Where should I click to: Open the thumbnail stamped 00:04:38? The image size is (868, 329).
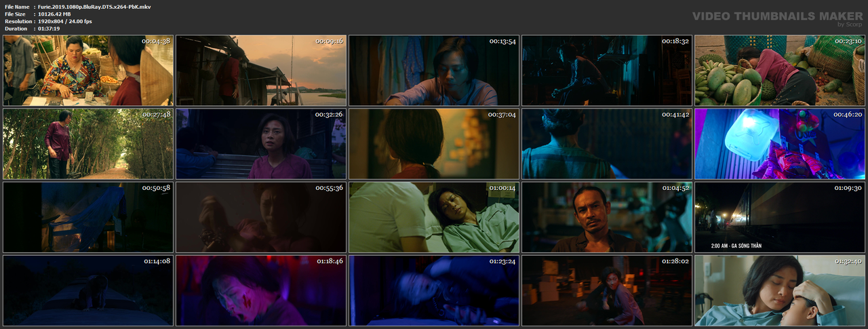tap(88, 71)
